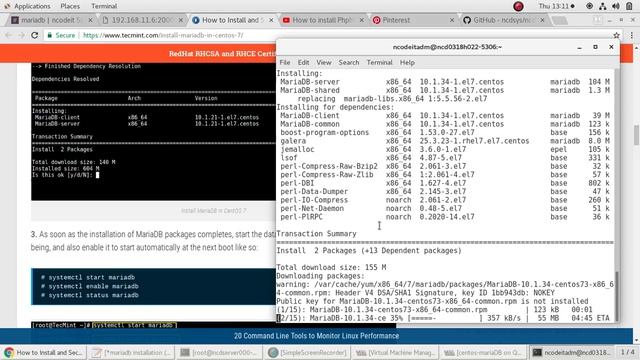Switch to the 192.168.11.6 browser tab
Viewport: 640px width, 360px height.
[141, 20]
